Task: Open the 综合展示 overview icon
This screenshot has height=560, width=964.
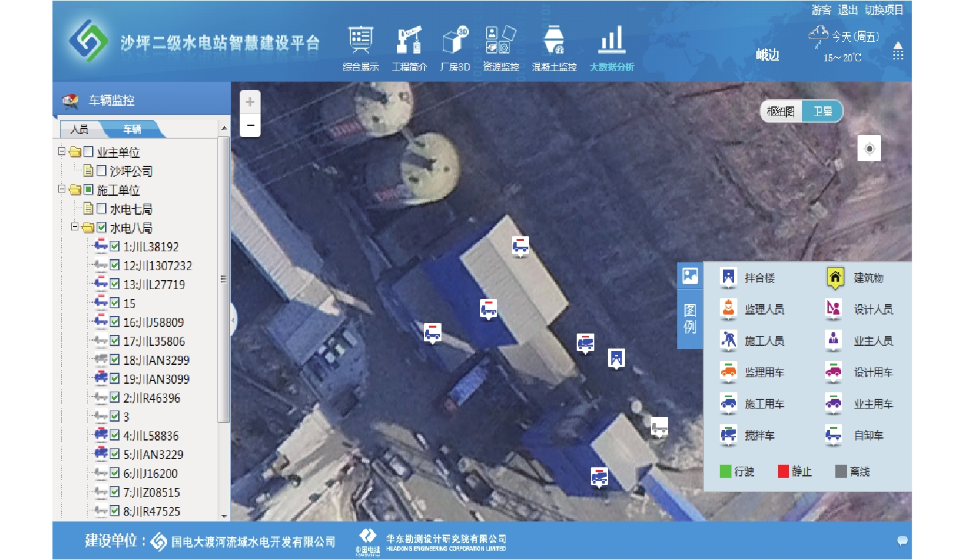Action: coord(361,40)
